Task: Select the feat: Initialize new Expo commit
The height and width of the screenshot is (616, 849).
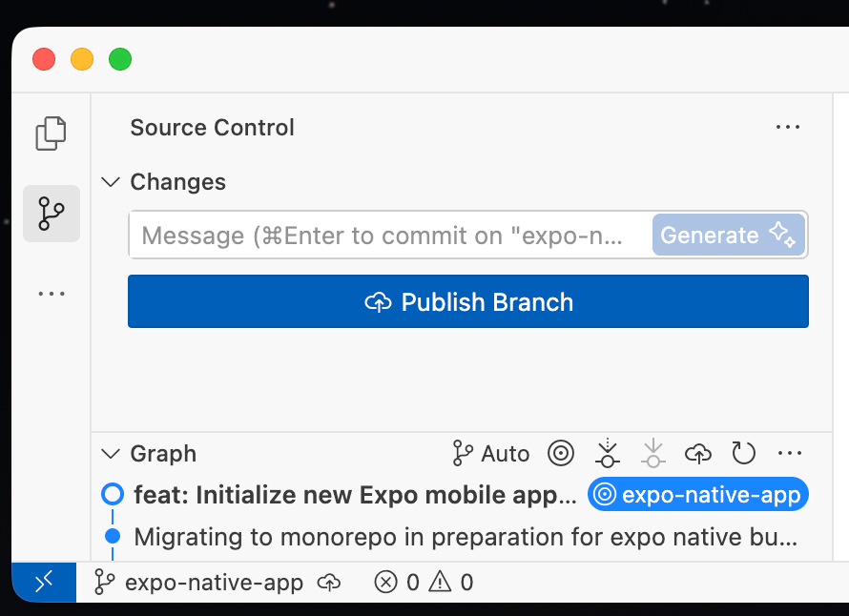Action: [355, 495]
